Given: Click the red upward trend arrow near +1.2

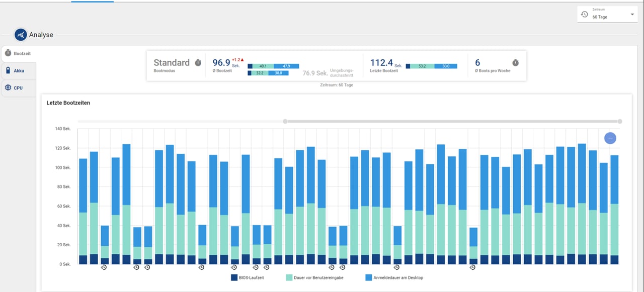Looking at the screenshot, I should point(242,60).
